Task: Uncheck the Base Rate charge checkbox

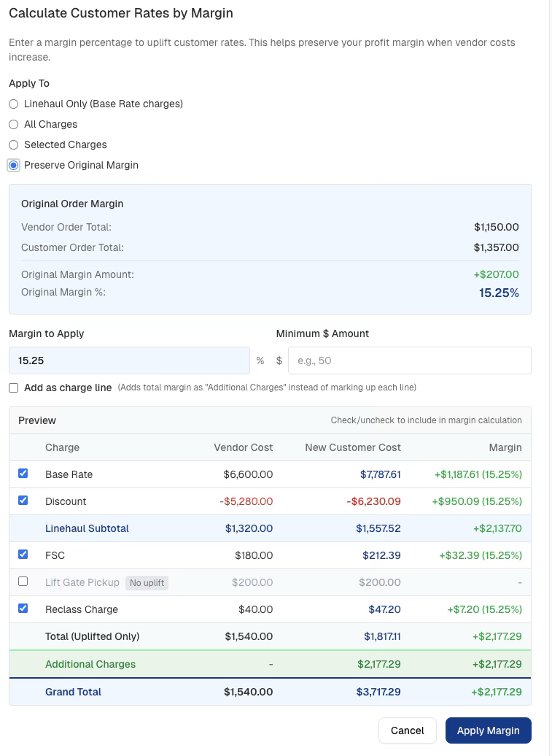Action: point(23,474)
